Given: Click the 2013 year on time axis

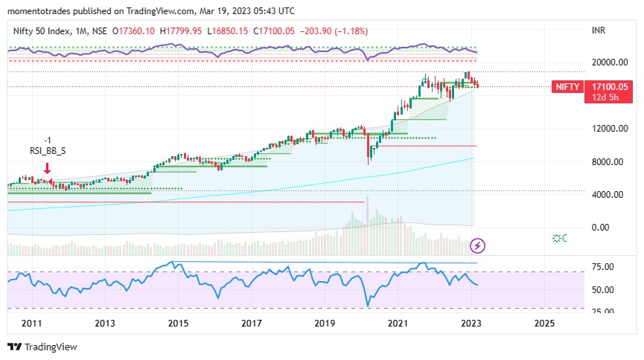Looking at the screenshot, I should [105, 324].
